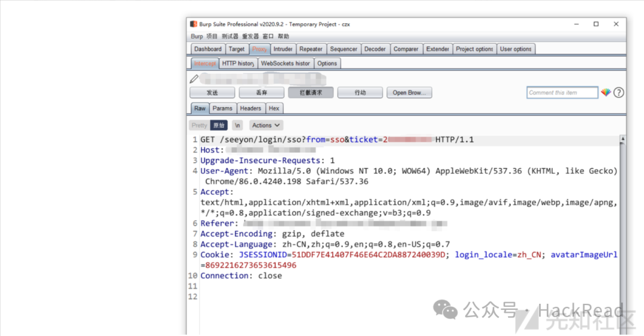Screen dimensions: 644x336
Task: Click the Host header line
Action: click(x=258, y=150)
